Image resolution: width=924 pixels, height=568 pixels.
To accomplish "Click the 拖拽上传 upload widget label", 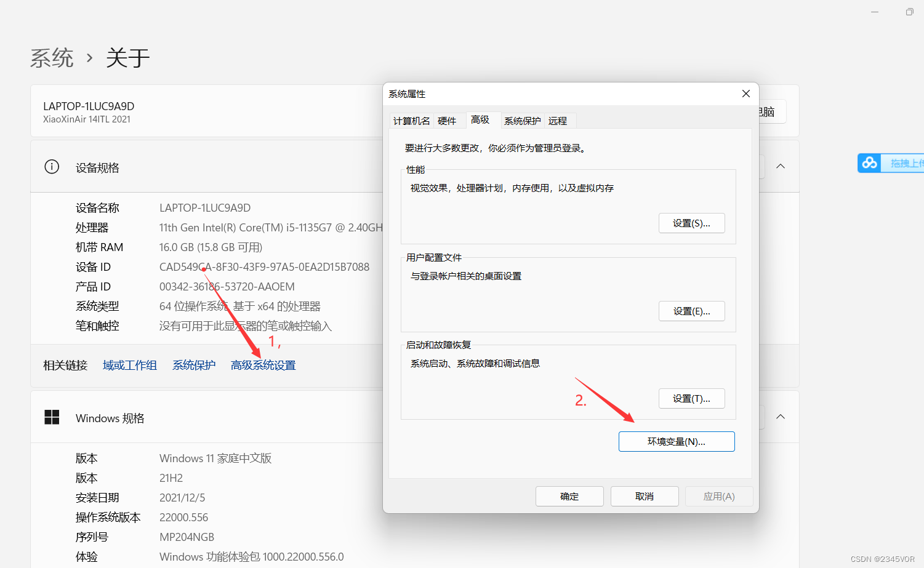I will 906,163.
